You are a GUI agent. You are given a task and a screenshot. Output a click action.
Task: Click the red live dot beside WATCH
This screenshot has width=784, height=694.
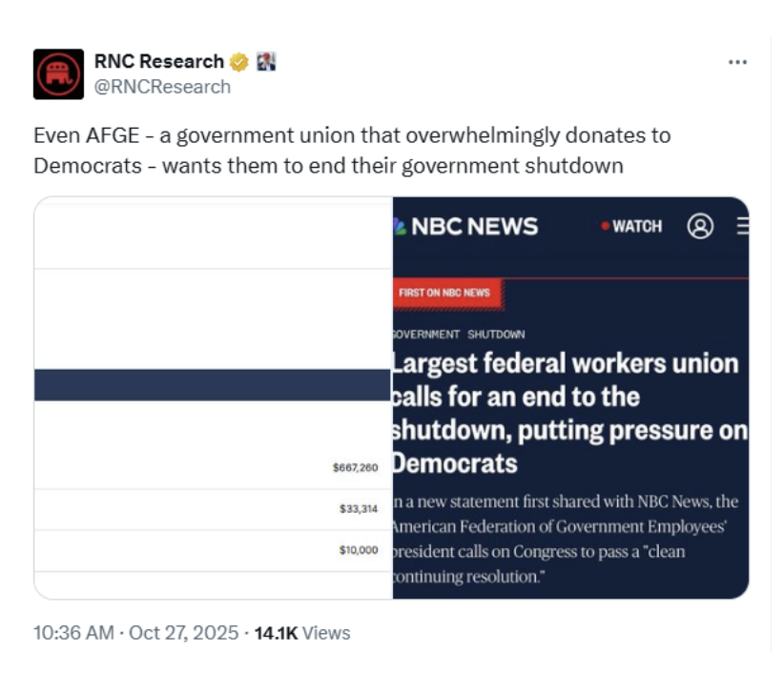(605, 227)
